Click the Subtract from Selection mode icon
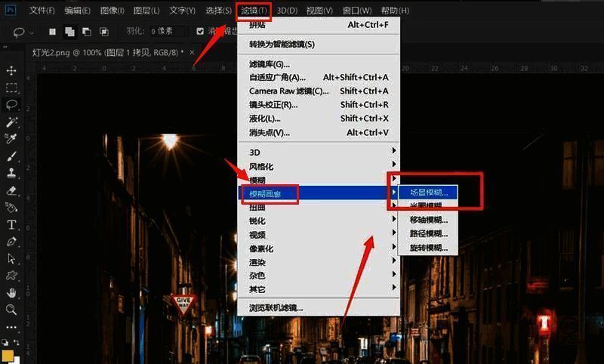Image resolution: width=604 pixels, height=364 pixels. (x=87, y=32)
